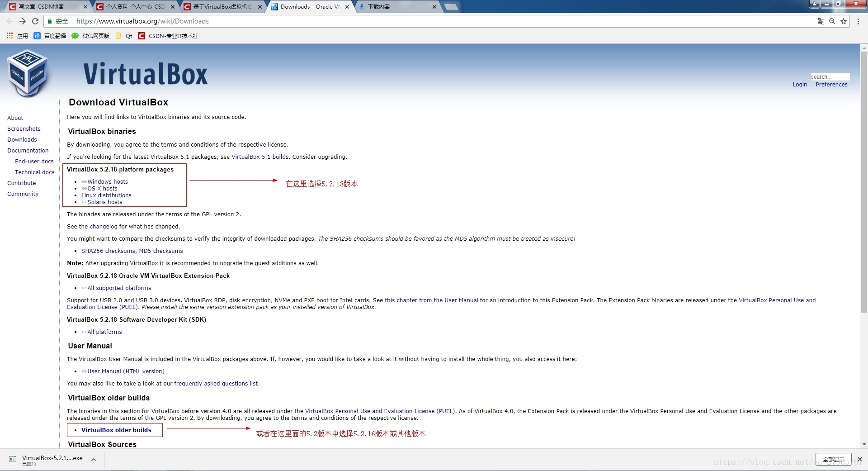Image resolution: width=868 pixels, height=471 pixels.
Task: Close the Downloads – Oracle VM tab
Action: coord(347,7)
